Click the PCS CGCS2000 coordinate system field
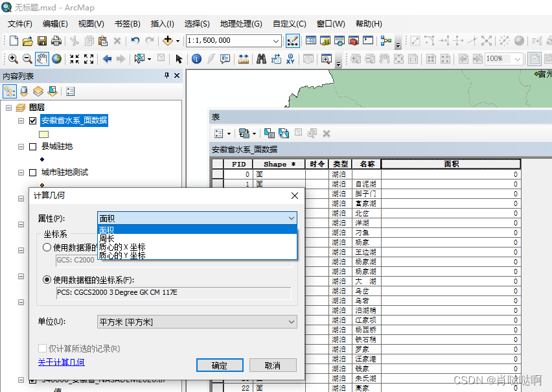552x392 pixels. pos(174,293)
